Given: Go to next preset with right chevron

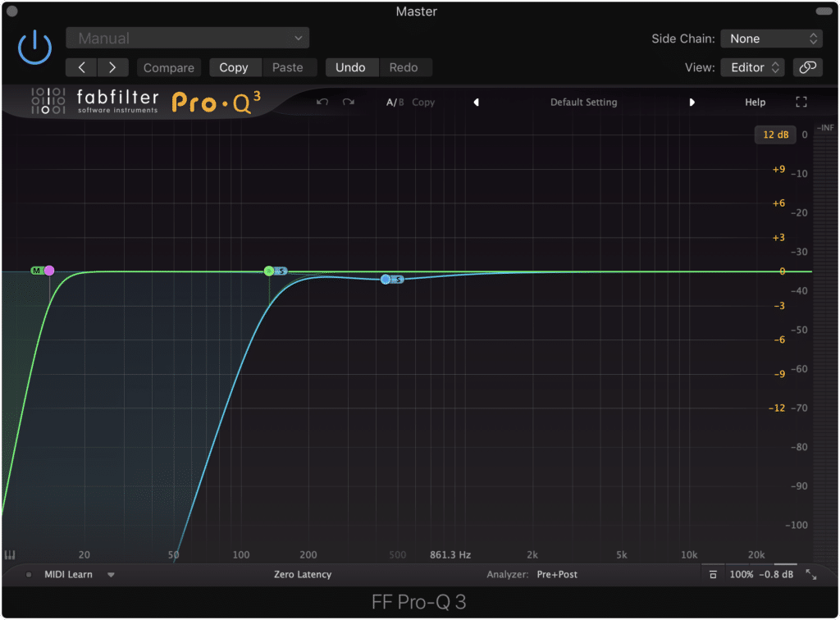Looking at the screenshot, I should [112, 67].
